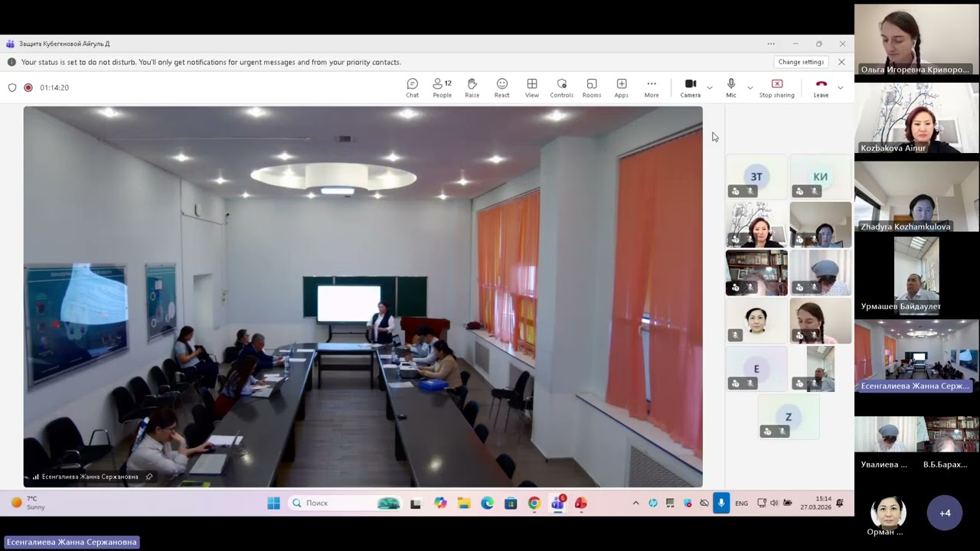Open the Chat panel
This screenshot has width=980, height=551.
(x=412, y=88)
